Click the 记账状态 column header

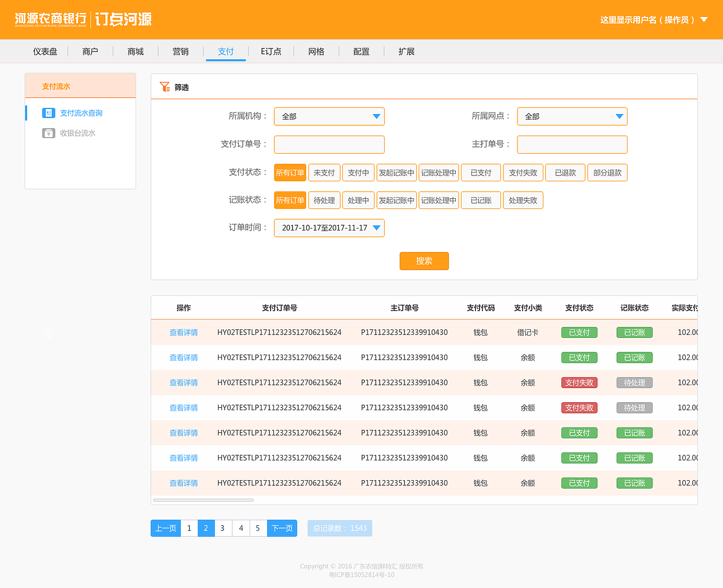pos(635,308)
